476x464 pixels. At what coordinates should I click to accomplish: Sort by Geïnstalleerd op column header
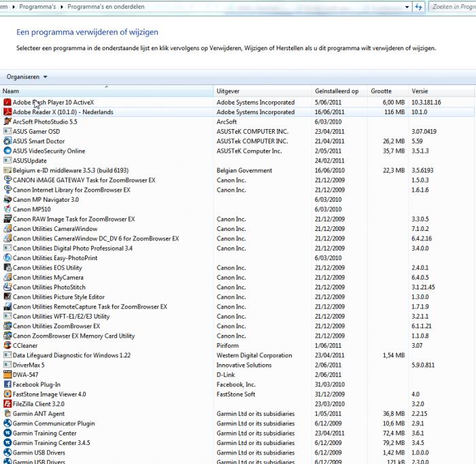point(340,91)
